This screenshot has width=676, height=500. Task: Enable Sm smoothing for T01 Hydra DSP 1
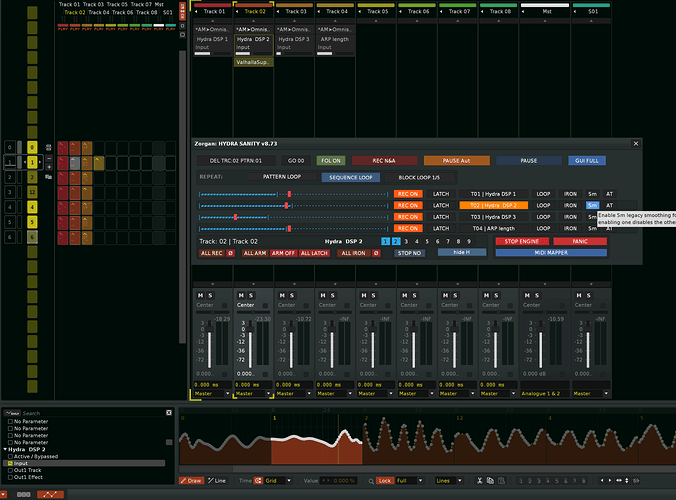592,194
